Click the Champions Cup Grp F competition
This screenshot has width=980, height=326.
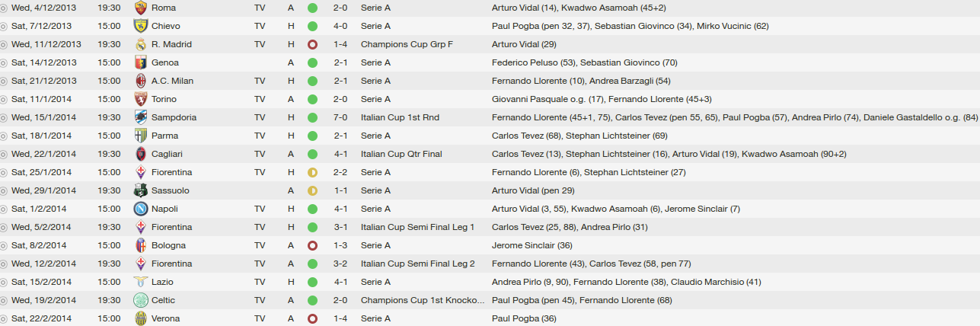click(407, 44)
